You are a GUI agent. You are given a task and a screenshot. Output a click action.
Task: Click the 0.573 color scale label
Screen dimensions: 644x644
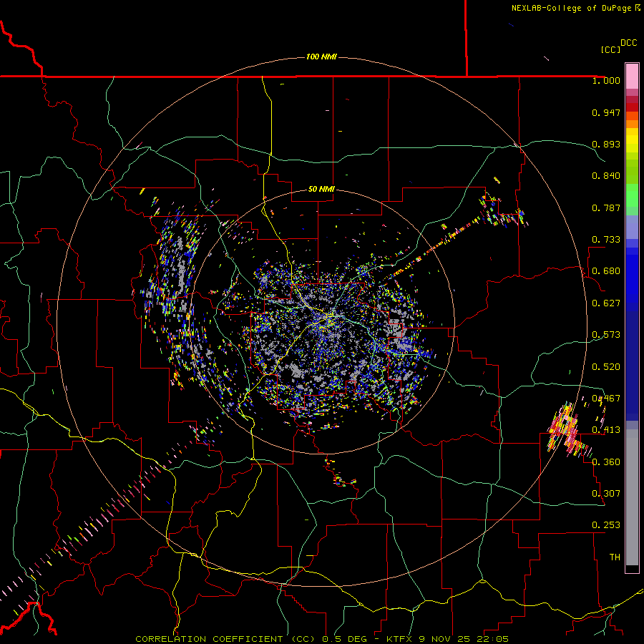click(606, 335)
